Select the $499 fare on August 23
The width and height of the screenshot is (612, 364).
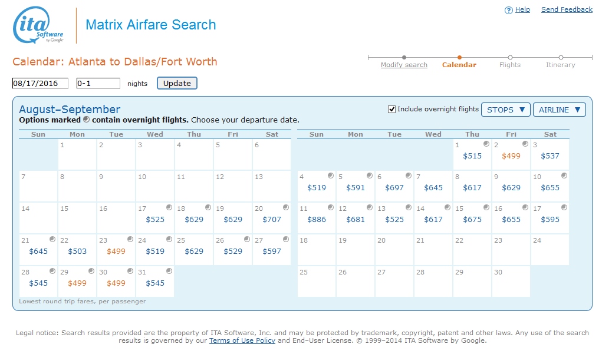point(116,252)
